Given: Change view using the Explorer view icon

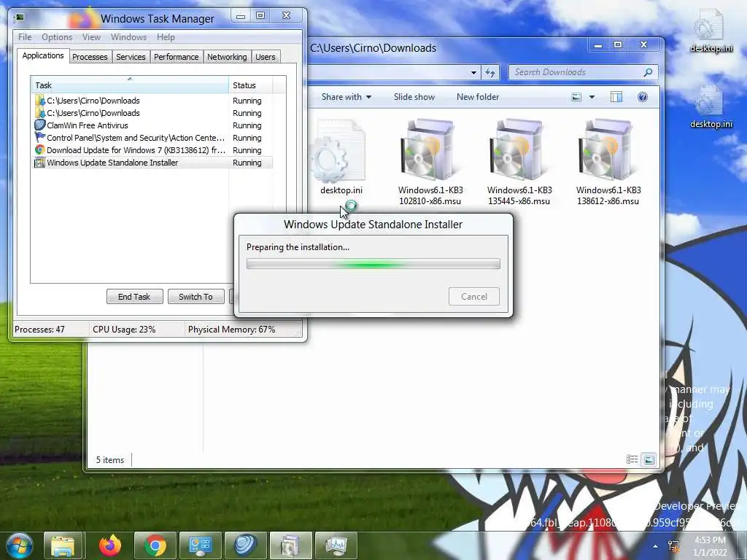Looking at the screenshot, I should 576,97.
